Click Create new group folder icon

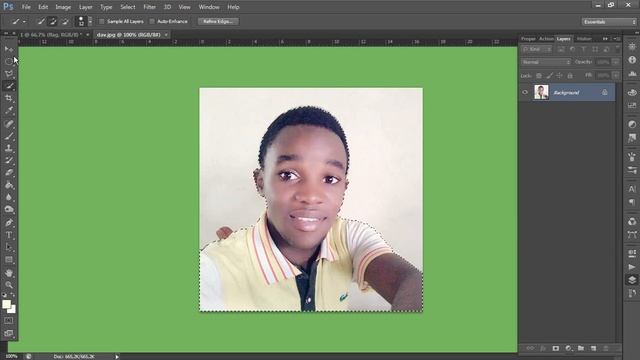(581, 348)
